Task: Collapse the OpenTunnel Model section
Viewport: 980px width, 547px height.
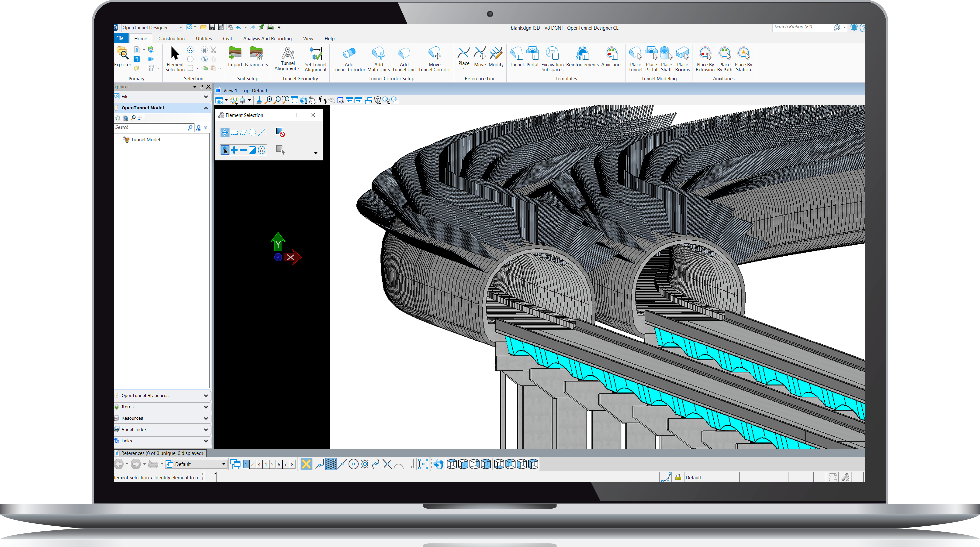Action: point(205,108)
